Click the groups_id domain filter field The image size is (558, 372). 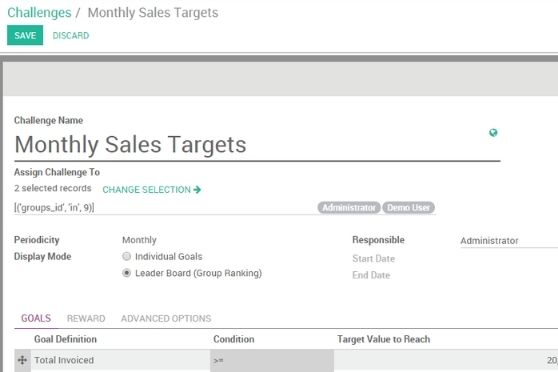coord(164,208)
